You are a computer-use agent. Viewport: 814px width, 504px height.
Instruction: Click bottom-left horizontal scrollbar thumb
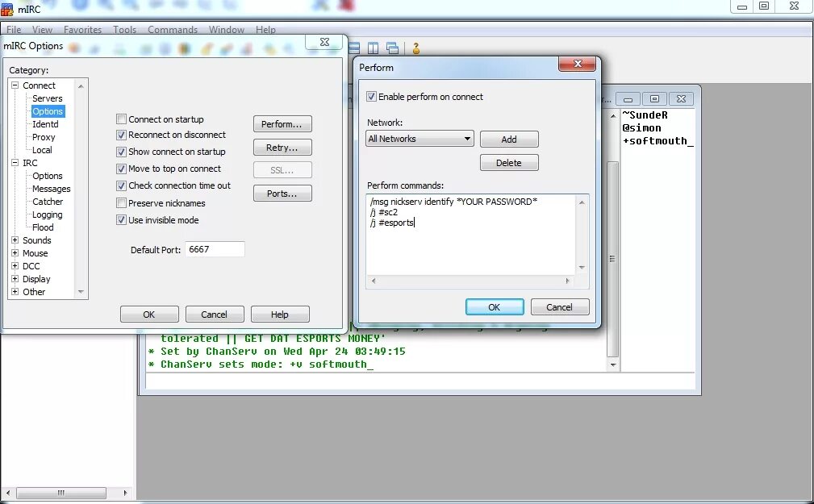point(61,493)
